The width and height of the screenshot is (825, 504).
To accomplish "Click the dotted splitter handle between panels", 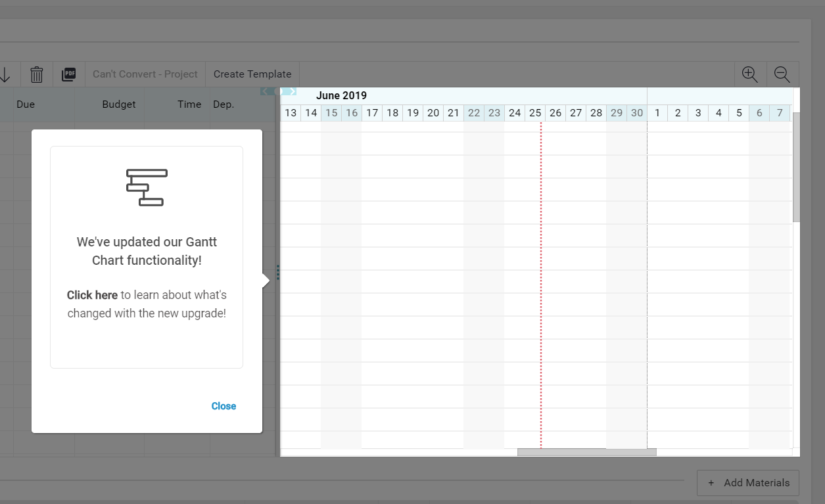I will 277,272.
